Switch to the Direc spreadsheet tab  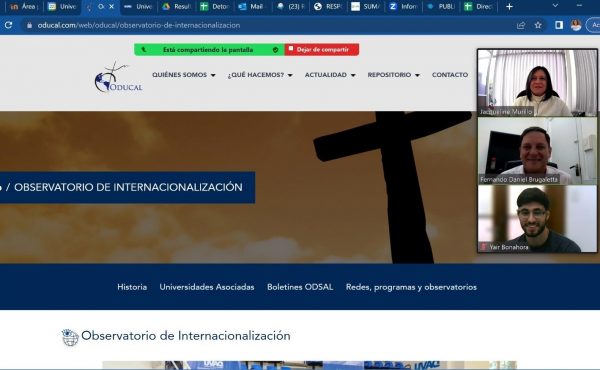click(x=478, y=7)
